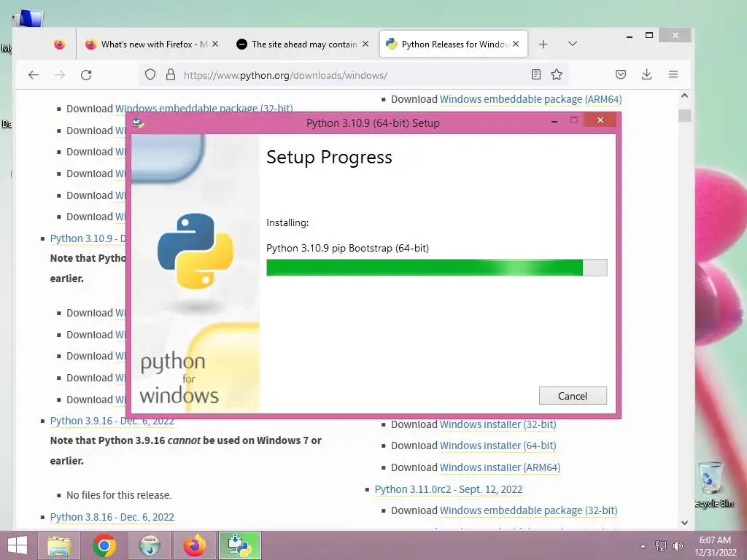Download Windows installer (64-bit) link

[x=498, y=446]
